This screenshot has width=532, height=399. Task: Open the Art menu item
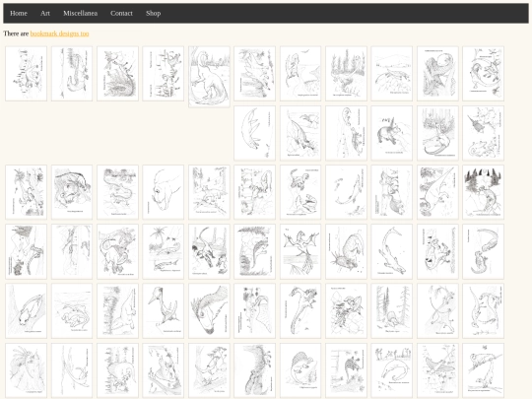pyautogui.click(x=45, y=13)
